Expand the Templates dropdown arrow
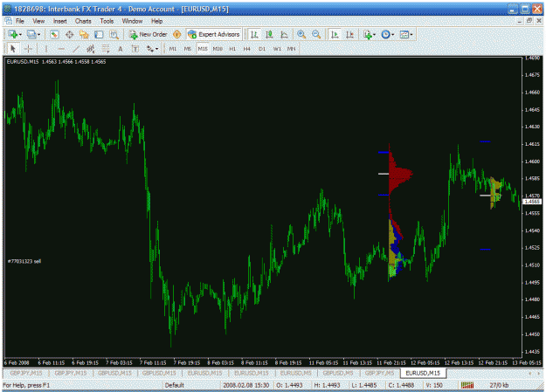The width and height of the screenshot is (546, 392). (411, 34)
